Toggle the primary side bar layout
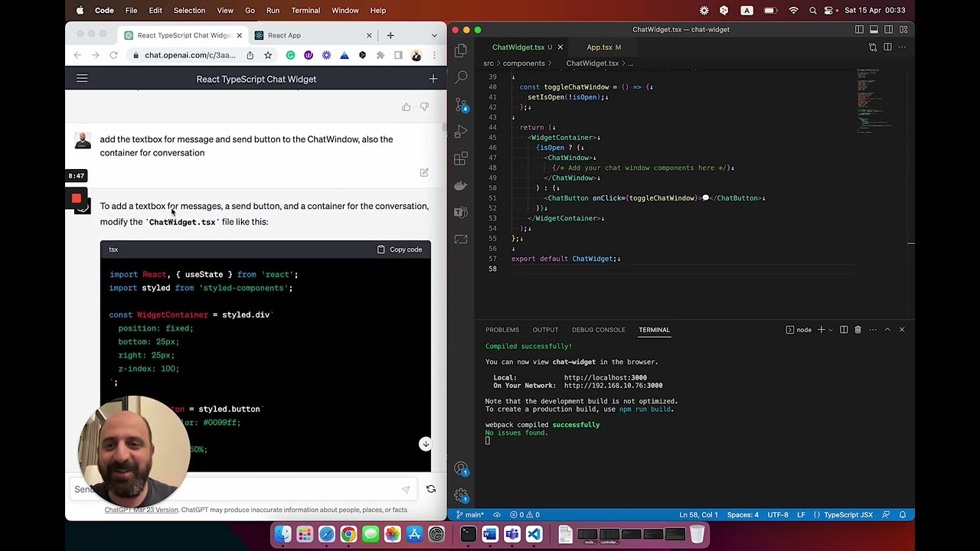The width and height of the screenshot is (980, 551). pyautogui.click(x=859, y=30)
